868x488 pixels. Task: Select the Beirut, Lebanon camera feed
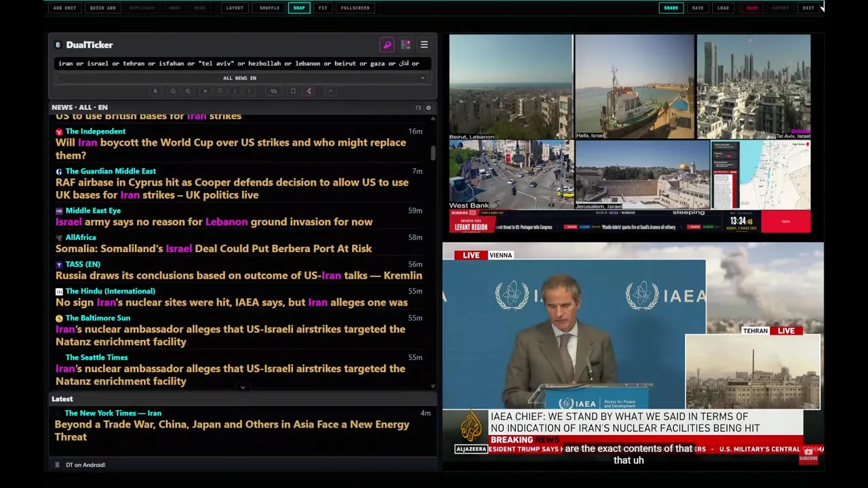(511, 87)
